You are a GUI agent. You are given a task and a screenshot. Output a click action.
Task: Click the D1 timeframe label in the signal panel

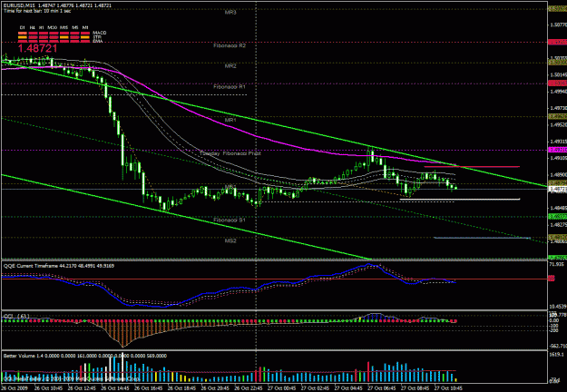tap(23, 27)
